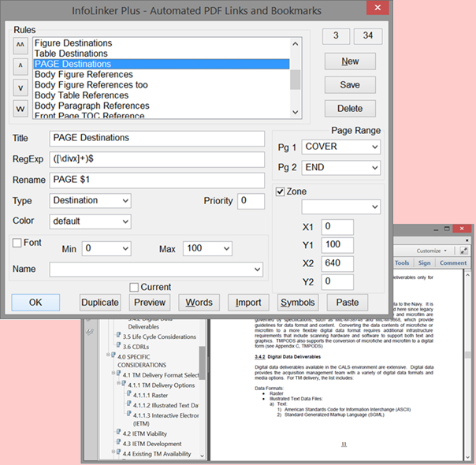Click the Priority input field
Screen dimensions: 476x465
pos(251,201)
